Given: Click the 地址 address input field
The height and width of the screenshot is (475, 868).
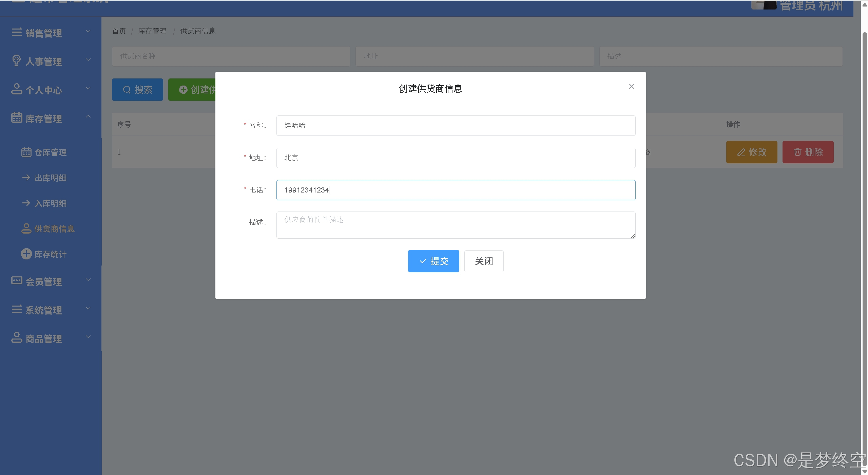Looking at the screenshot, I should coord(456,158).
